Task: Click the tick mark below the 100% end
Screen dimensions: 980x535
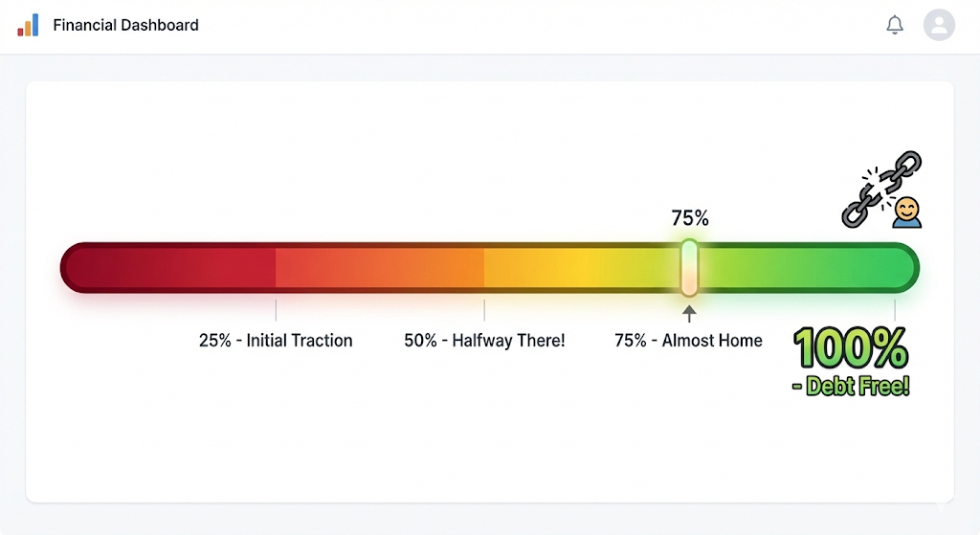Action: pos(895,309)
